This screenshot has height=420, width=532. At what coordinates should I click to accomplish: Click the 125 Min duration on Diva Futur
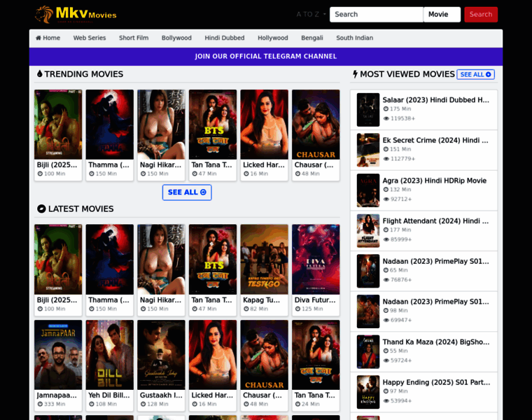312,309
